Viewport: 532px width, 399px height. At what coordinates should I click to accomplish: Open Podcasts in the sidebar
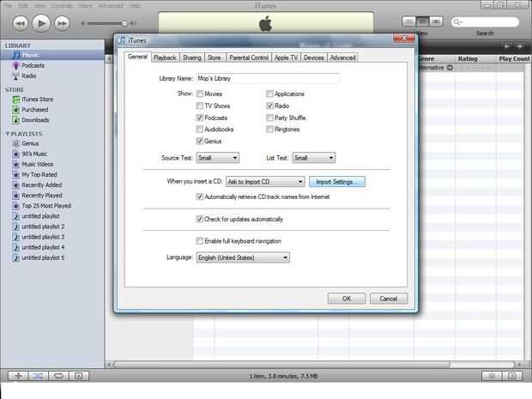[33, 65]
